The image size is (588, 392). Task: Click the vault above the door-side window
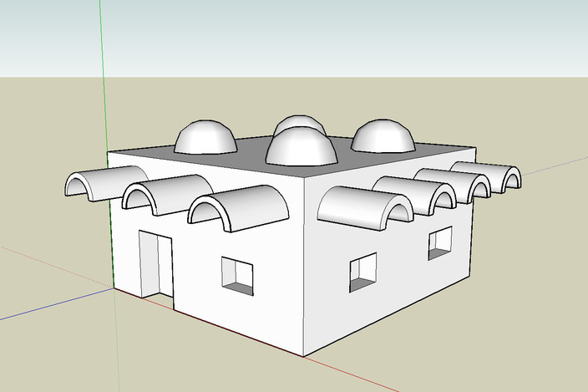pyautogui.click(x=239, y=208)
